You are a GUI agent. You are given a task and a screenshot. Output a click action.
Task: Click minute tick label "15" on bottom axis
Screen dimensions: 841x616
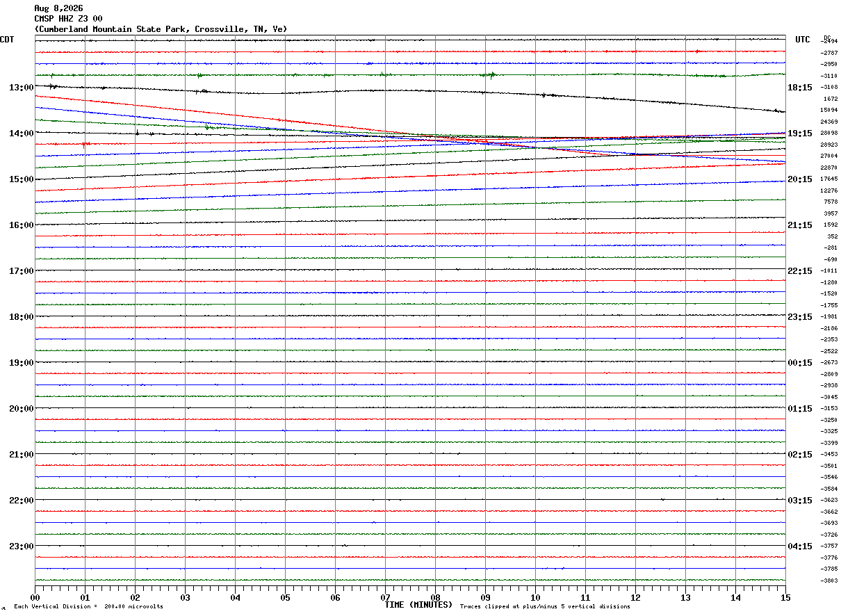(785, 597)
